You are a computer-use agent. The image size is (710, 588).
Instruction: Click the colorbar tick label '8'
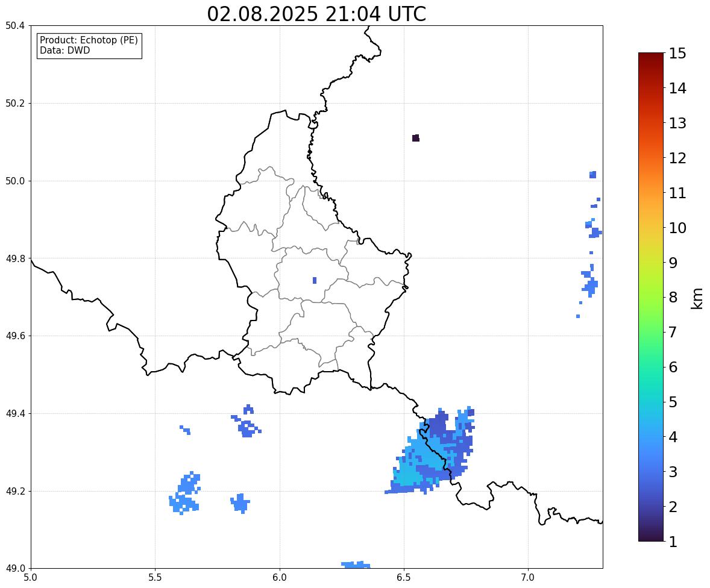tap(673, 298)
